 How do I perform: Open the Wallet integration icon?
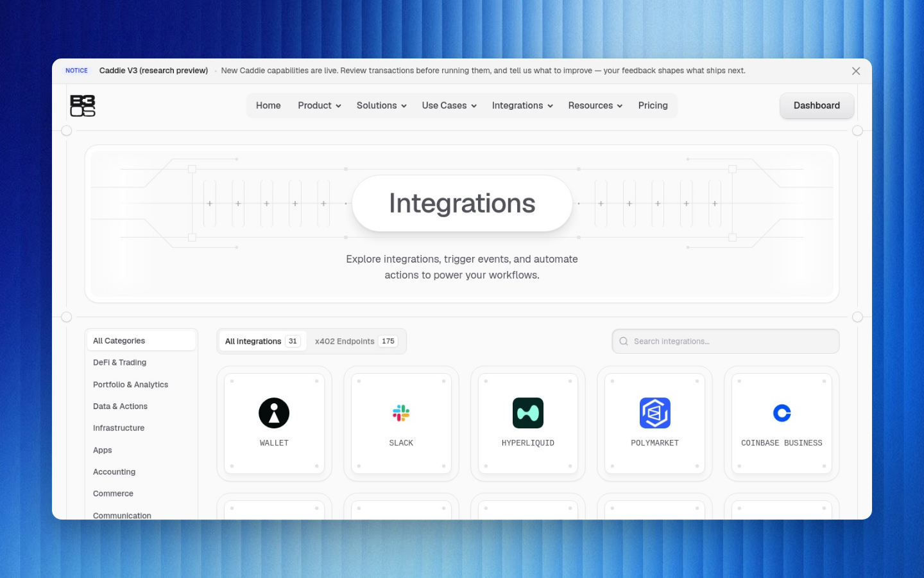point(274,413)
